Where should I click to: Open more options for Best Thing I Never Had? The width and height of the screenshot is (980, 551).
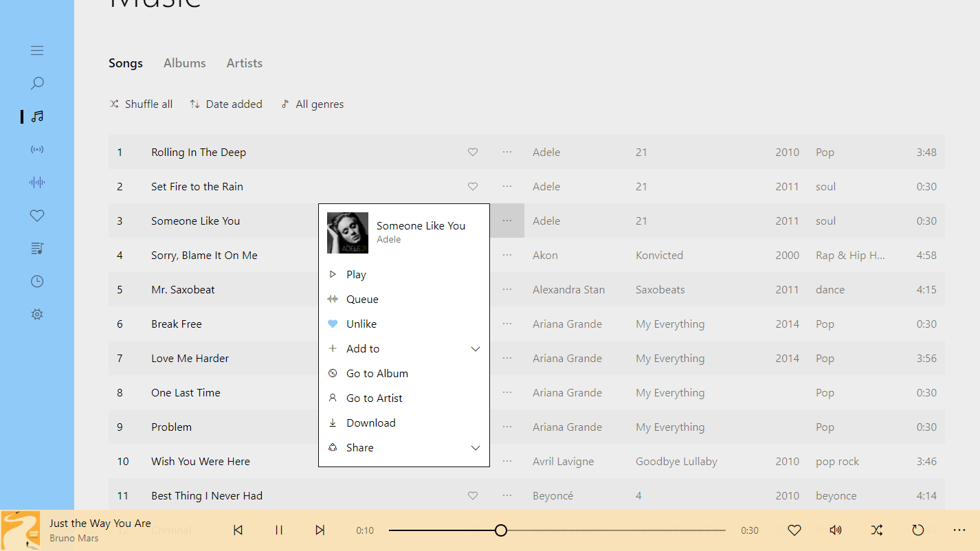507,495
